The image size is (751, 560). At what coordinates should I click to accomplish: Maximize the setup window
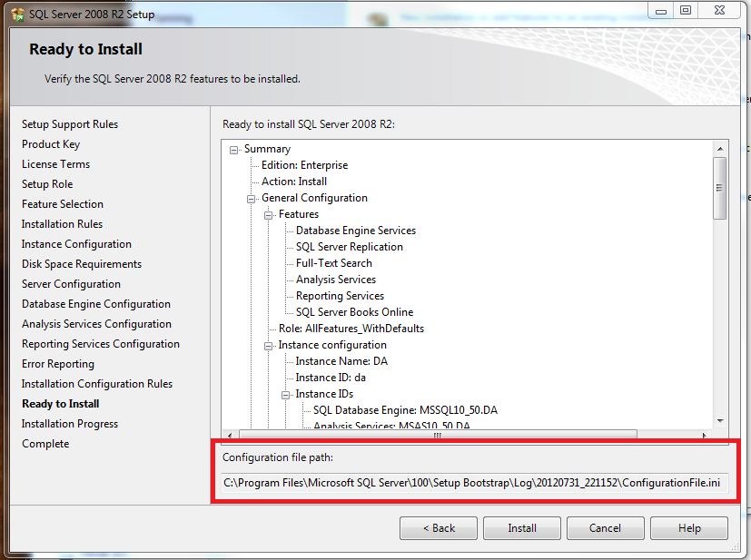coord(686,10)
